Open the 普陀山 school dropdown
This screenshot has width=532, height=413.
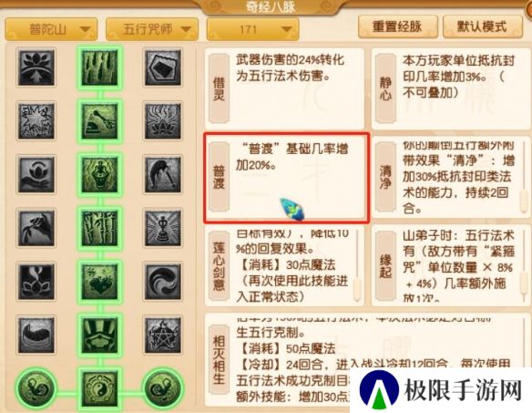click(x=51, y=29)
